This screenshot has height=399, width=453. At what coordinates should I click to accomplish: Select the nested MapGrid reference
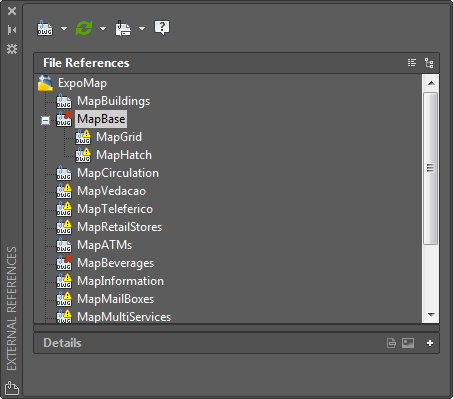(x=119, y=137)
